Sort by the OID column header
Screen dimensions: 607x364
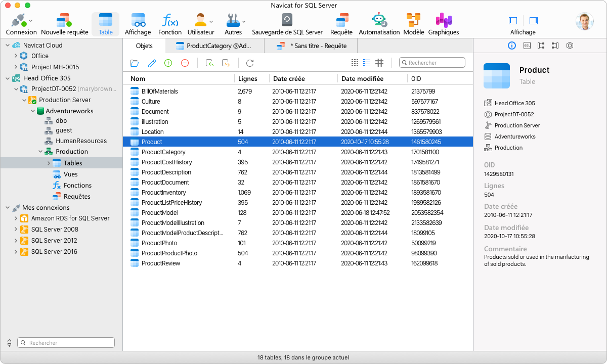pyautogui.click(x=440, y=79)
